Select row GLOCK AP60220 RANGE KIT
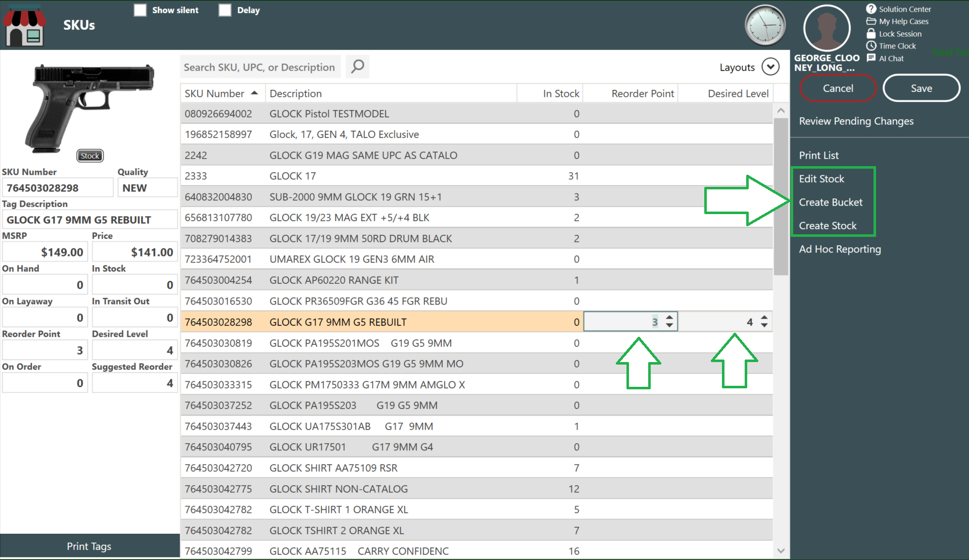The width and height of the screenshot is (969, 560). 476,280
